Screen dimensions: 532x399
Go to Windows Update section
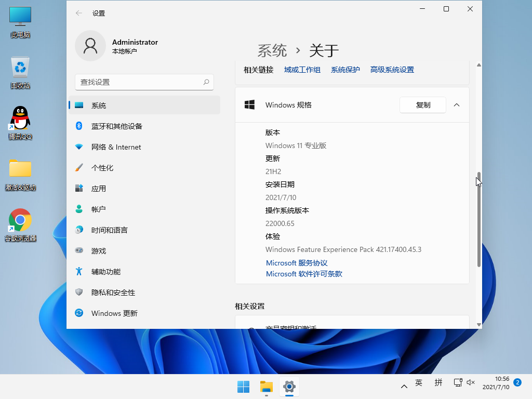click(114, 313)
